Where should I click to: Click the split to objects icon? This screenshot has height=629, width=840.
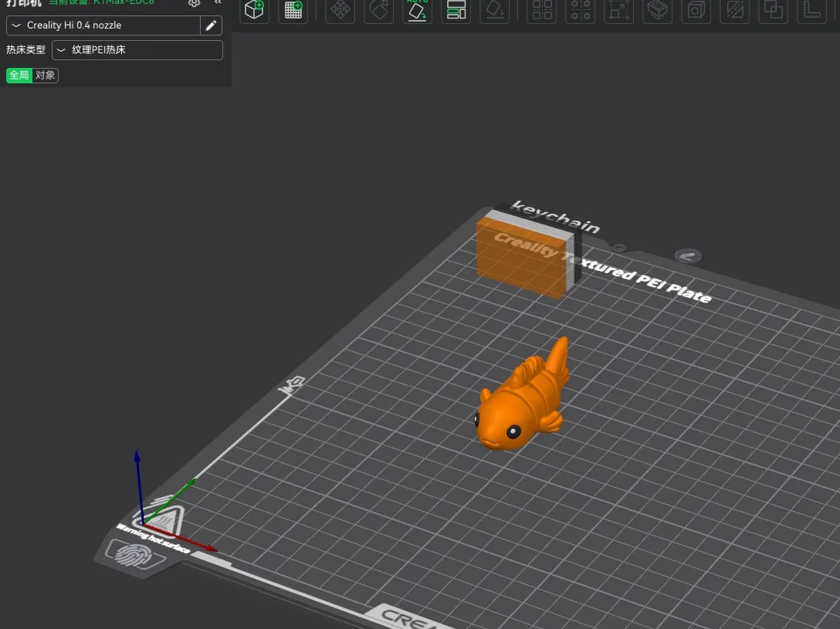click(x=542, y=9)
